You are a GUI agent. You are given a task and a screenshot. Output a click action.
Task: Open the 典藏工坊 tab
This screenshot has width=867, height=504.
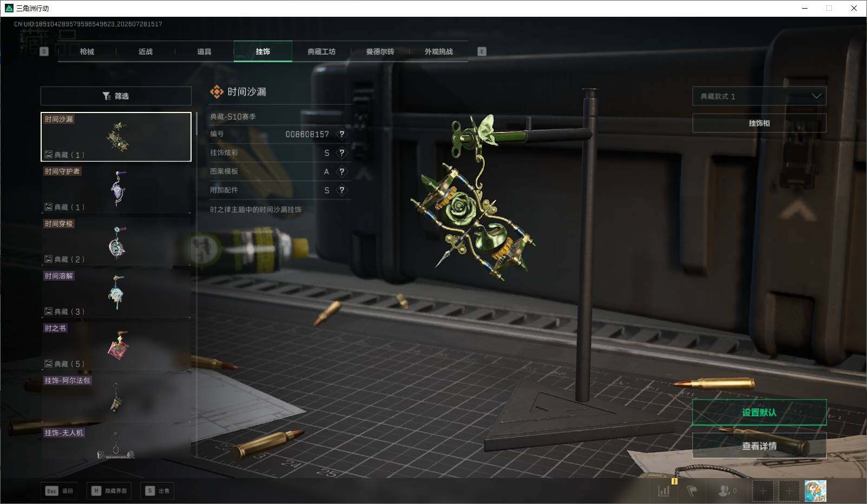(321, 51)
